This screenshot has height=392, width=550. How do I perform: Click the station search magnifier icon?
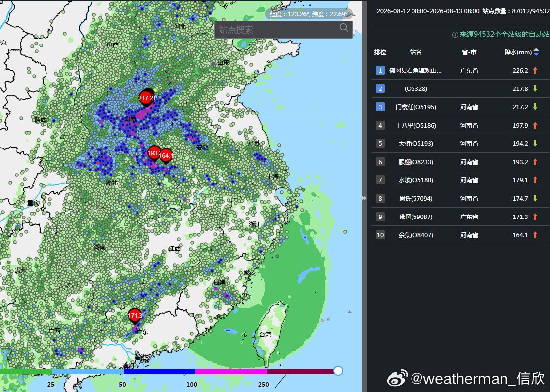pos(344,28)
